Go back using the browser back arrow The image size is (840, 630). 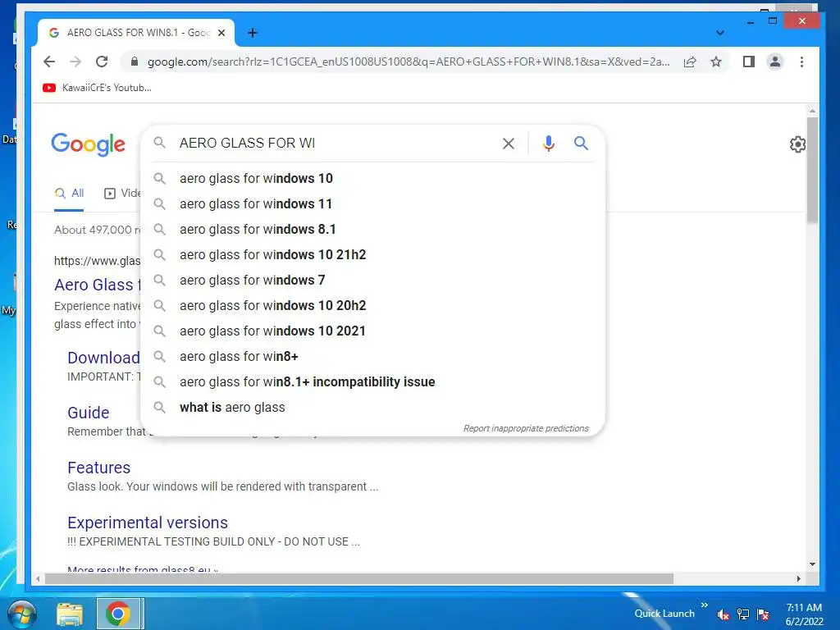[x=49, y=62]
